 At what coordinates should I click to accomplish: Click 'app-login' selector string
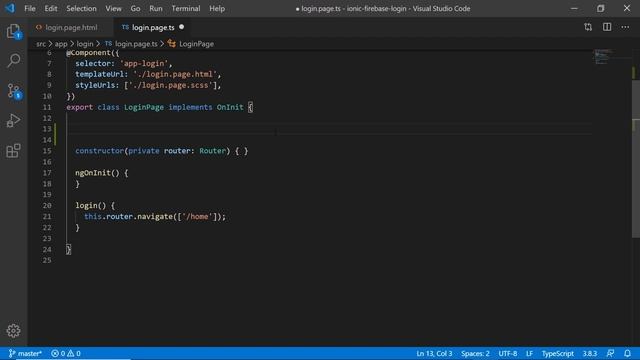[x=144, y=63]
